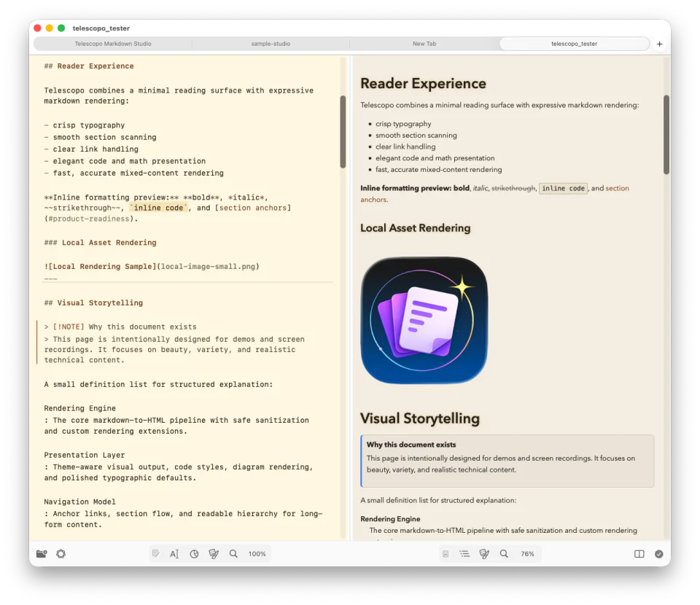Place cursor on '### Local Asset Rendering' editor line
The image size is (700, 605).
pos(101,243)
